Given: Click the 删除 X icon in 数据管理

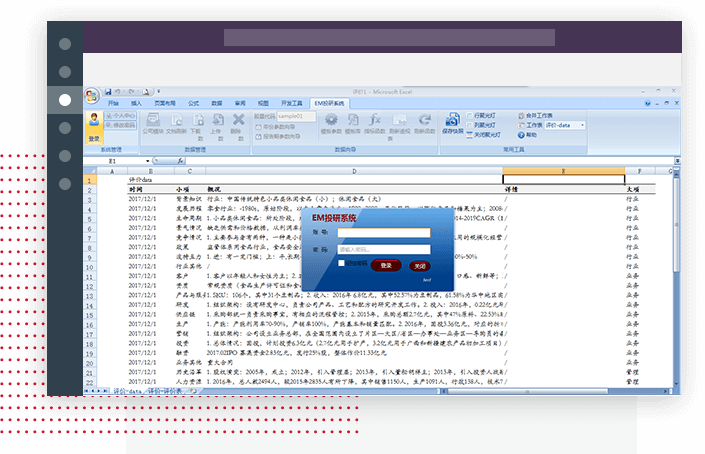Looking at the screenshot, I should [237, 121].
